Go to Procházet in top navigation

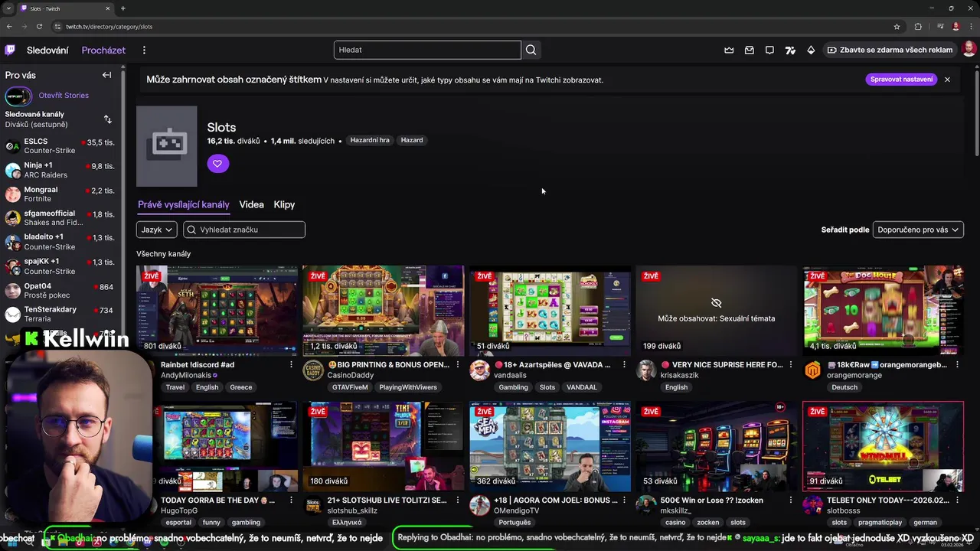coord(103,51)
